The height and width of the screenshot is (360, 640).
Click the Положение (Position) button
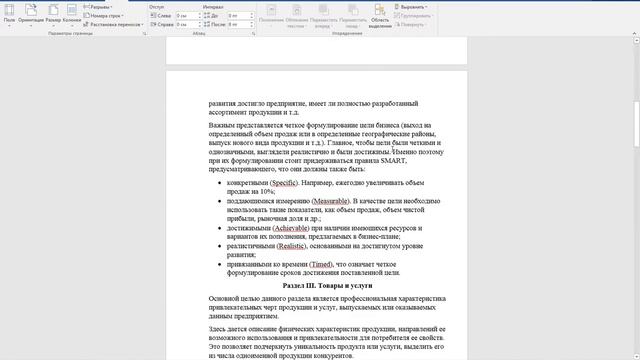[x=271, y=16]
